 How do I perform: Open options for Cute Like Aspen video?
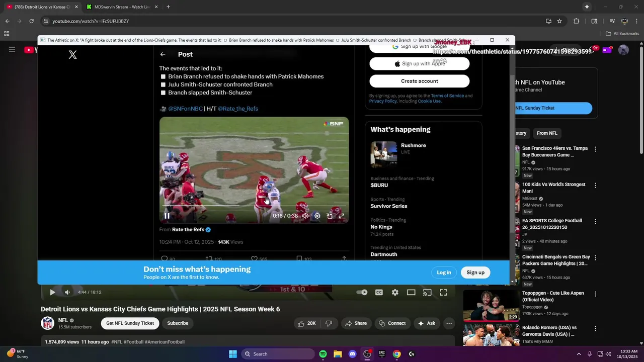click(x=595, y=294)
